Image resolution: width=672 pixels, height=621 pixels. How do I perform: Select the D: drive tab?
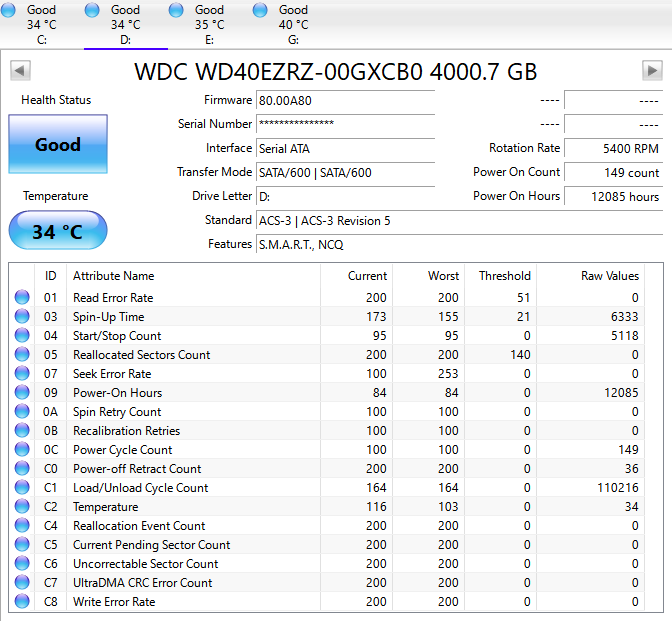click(x=126, y=24)
